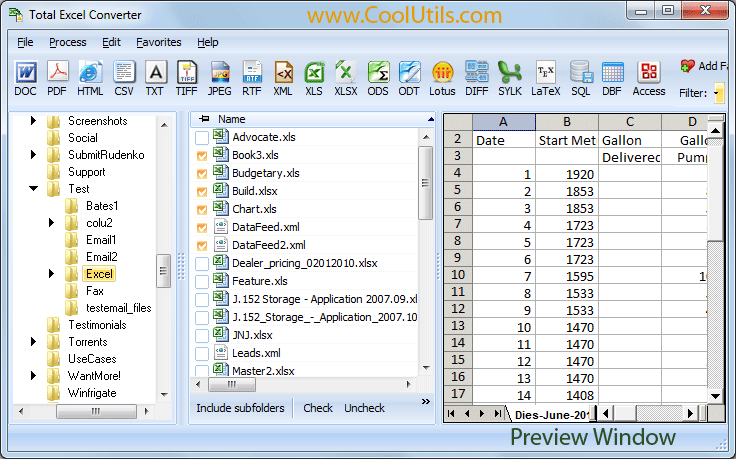Select DOC as the conversion format
This screenshot has width=736, height=459.
coord(25,78)
